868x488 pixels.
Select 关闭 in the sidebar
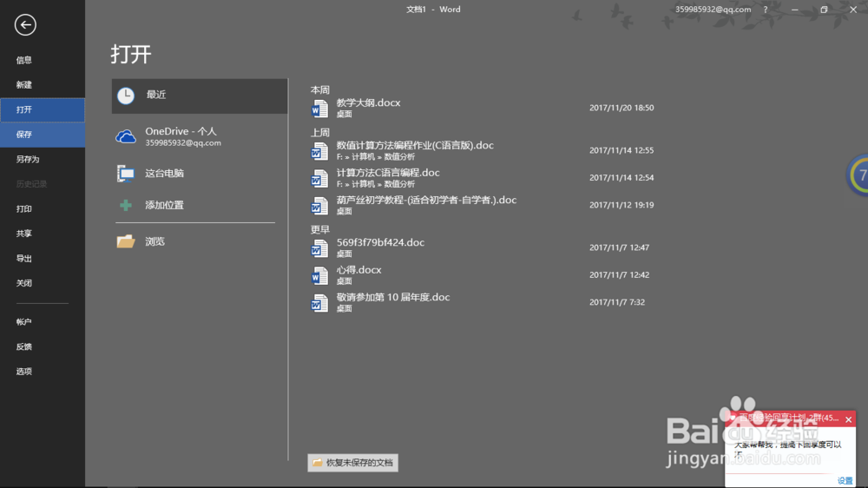42,283
